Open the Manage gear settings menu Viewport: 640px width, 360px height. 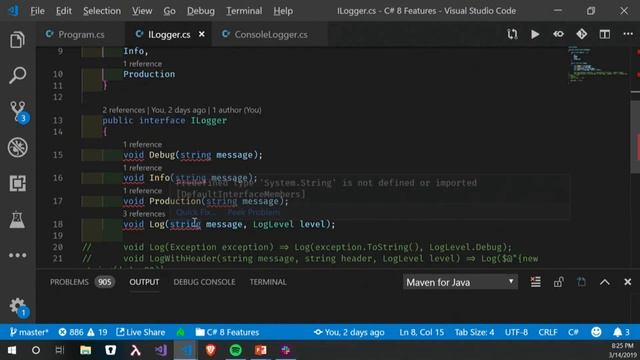pos(18,307)
